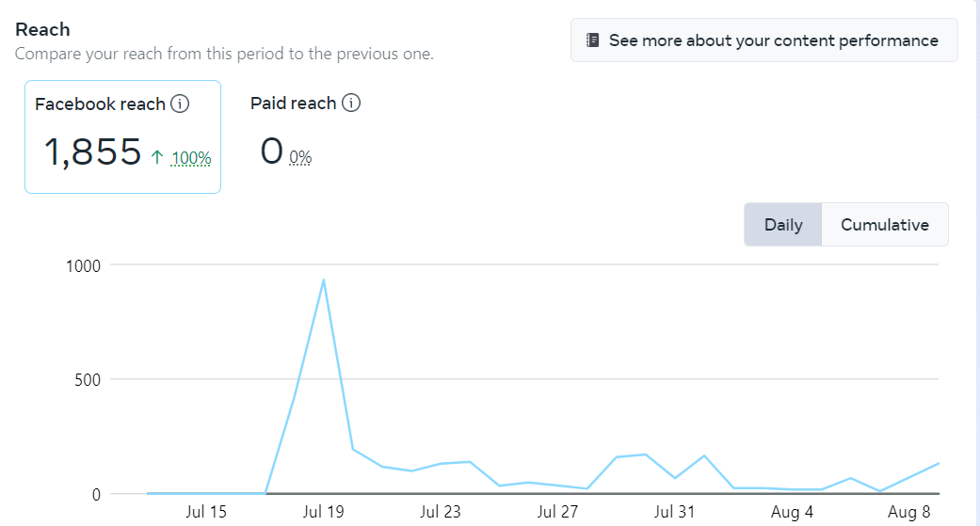Click the 1,855 Facebook reach number
The width and height of the screenshot is (980, 526).
click(92, 152)
